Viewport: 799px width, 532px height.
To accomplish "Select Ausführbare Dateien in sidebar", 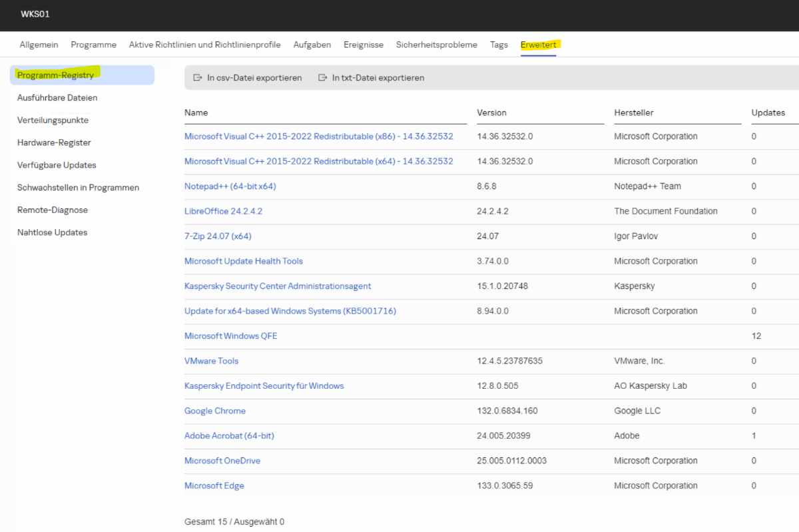I will (x=57, y=98).
